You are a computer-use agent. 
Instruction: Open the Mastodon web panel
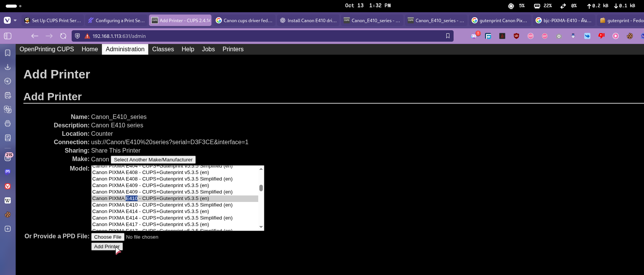[8, 172]
